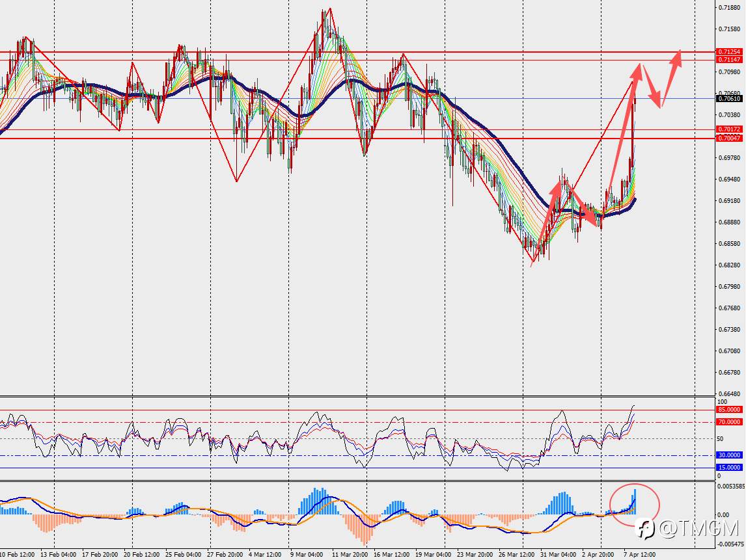The image size is (746, 560).
Task: Click the 0.68280 price axis value
Action: tap(729, 265)
